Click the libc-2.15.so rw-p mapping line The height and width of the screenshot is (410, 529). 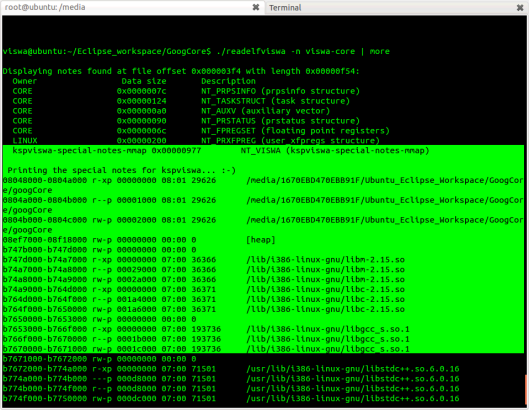[203, 309]
